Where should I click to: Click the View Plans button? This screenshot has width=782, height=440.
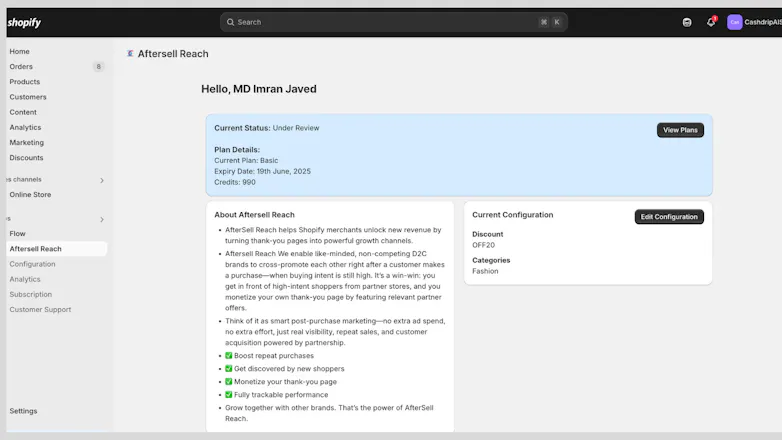[680, 130]
